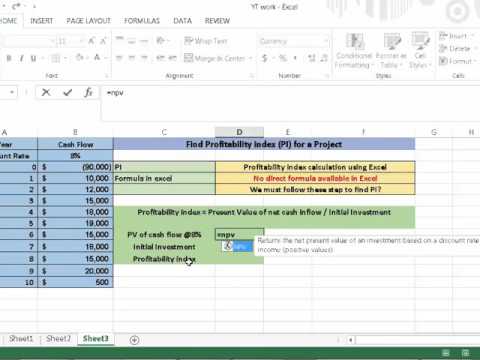This screenshot has height=360, width=480.
Task: Switch to Normal view in status bar
Action: click(446, 353)
